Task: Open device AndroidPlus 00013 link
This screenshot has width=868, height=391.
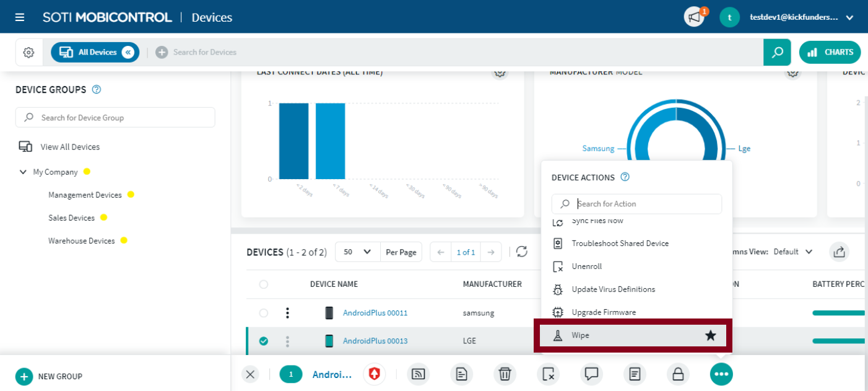Action: point(375,341)
